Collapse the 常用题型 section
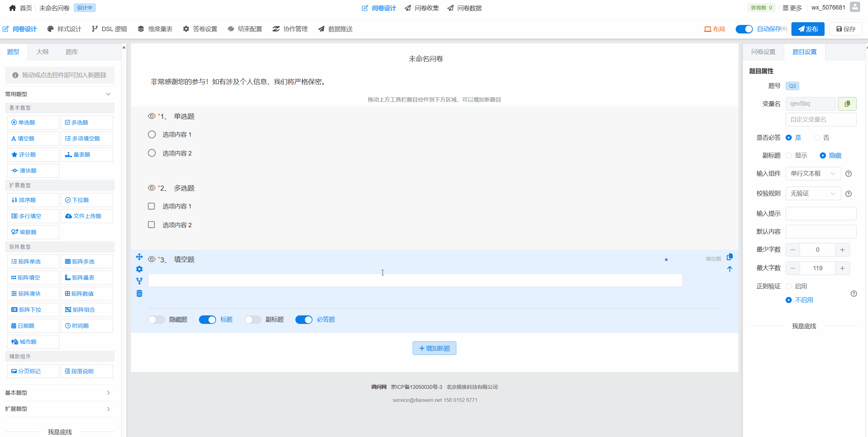 click(x=108, y=94)
